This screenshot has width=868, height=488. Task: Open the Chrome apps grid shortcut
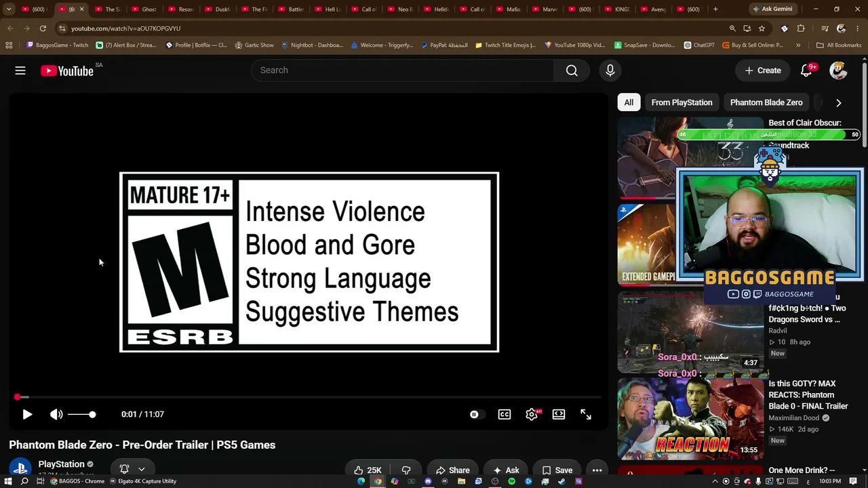(9, 45)
